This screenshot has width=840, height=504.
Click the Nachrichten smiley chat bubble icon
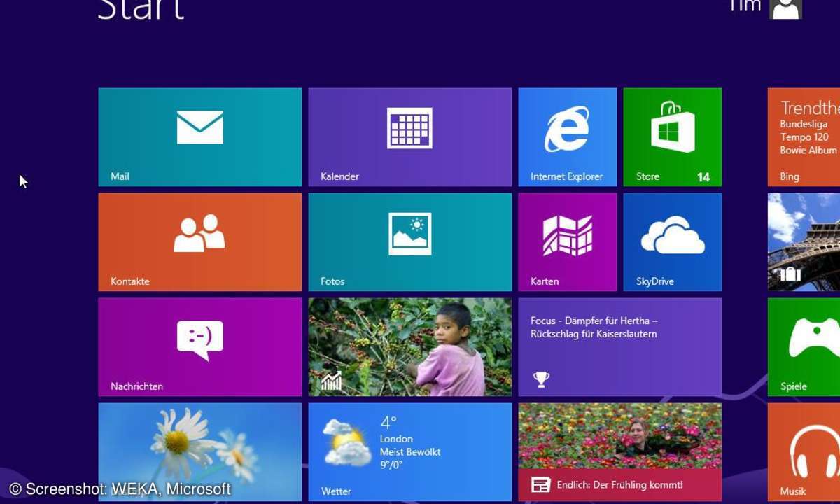coord(200,340)
